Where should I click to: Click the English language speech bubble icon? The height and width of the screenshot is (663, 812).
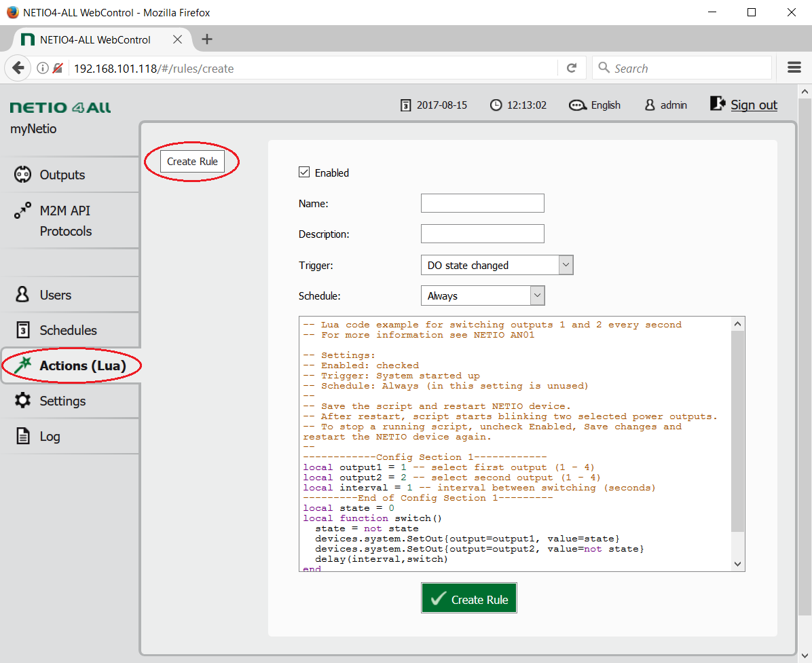[578, 105]
